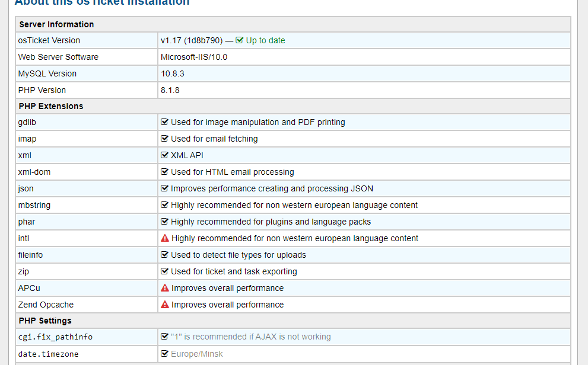Click the Up to date link
588x365 pixels.
tap(265, 40)
